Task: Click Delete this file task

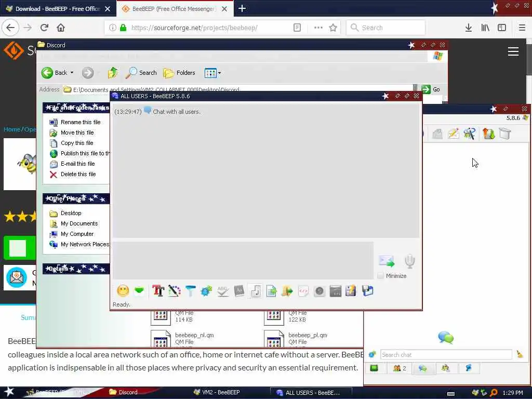Action: click(x=78, y=175)
